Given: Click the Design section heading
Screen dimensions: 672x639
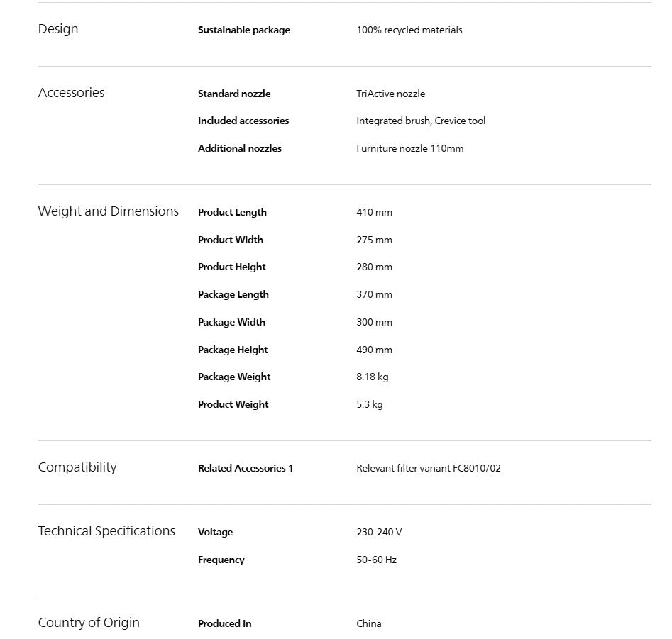Looking at the screenshot, I should pyautogui.click(x=58, y=29).
